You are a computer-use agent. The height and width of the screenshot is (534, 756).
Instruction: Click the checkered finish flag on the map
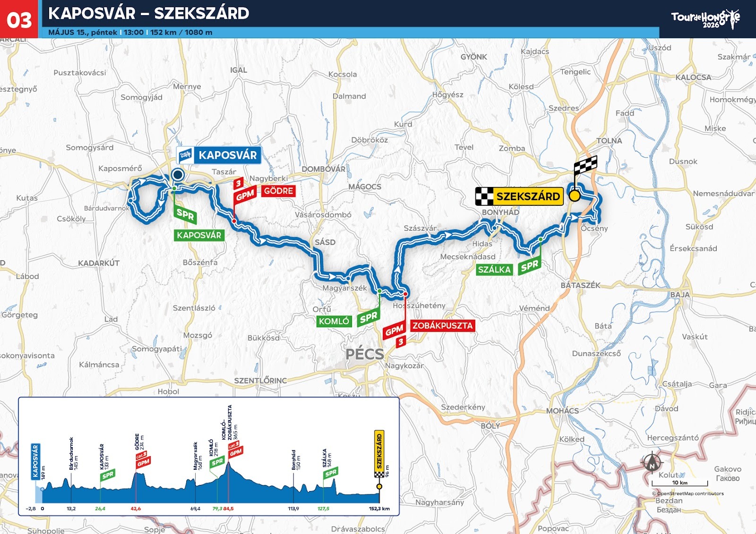point(585,166)
